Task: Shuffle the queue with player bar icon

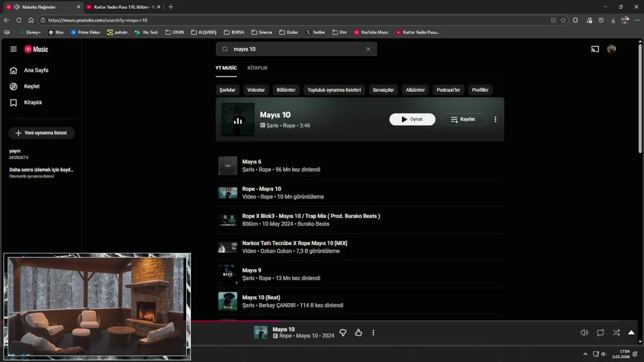Action: point(616,333)
